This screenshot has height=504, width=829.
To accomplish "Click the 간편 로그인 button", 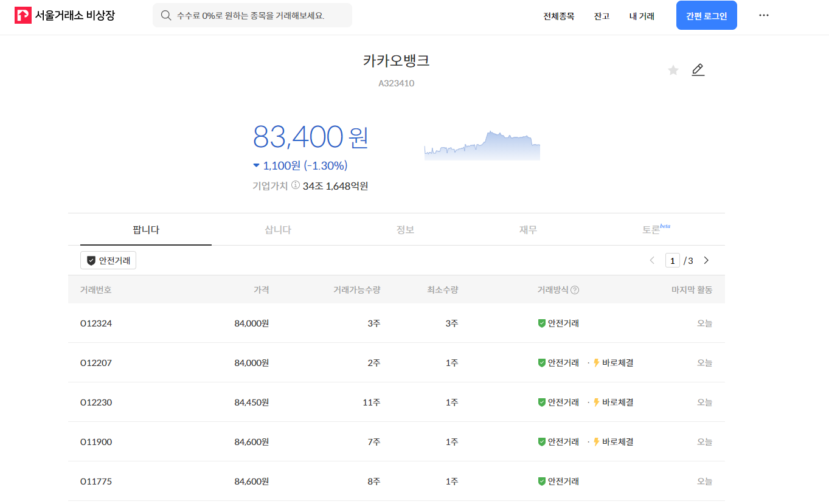I will point(707,15).
